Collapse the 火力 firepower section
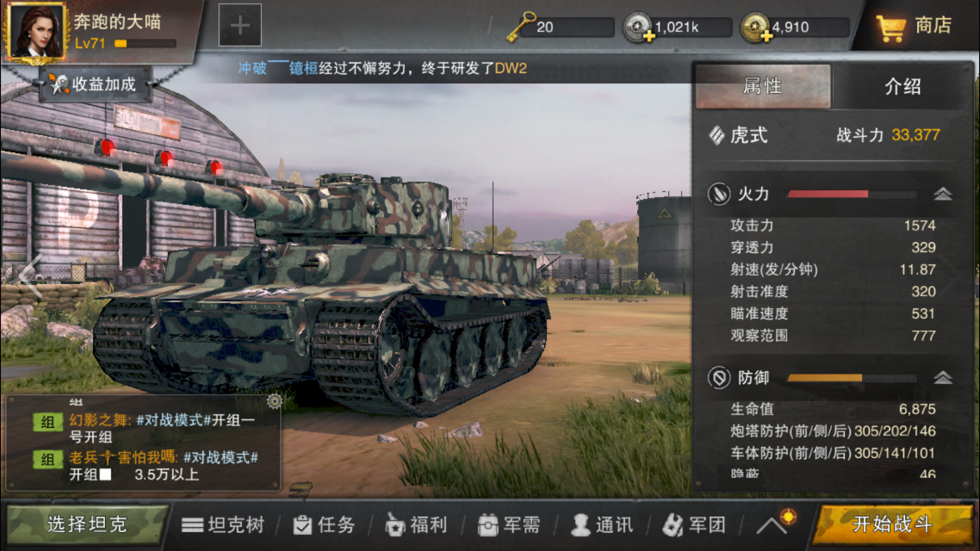980x551 pixels. pyautogui.click(x=942, y=194)
